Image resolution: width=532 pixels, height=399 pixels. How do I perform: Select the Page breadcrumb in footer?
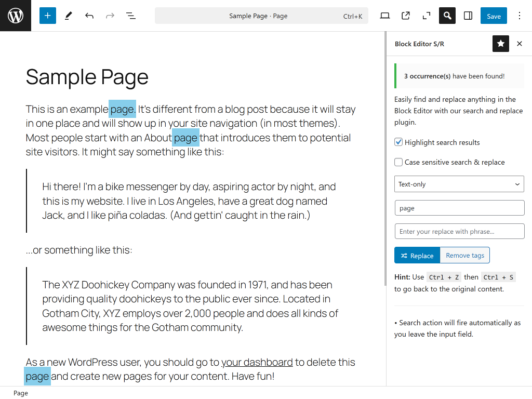[x=21, y=393]
